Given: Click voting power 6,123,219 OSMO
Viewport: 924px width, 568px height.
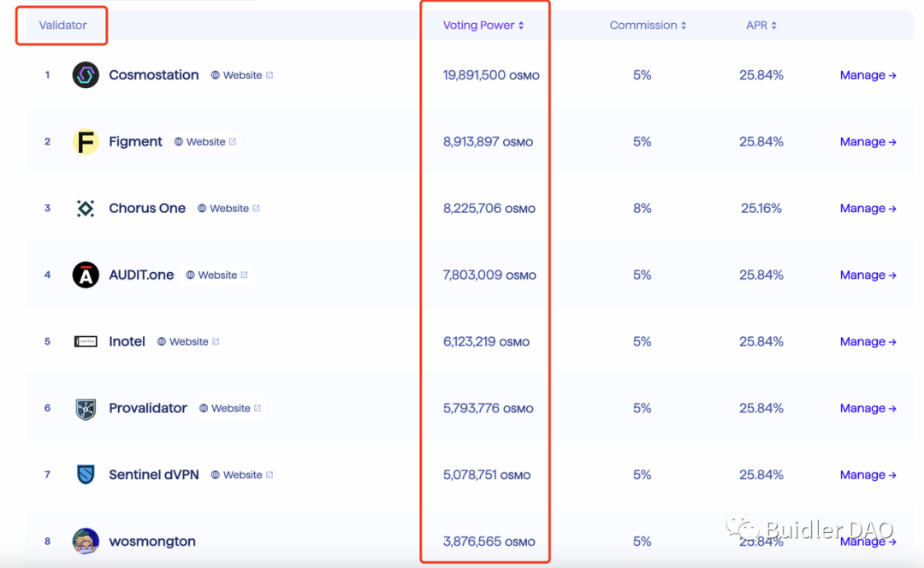Looking at the screenshot, I should (486, 341).
